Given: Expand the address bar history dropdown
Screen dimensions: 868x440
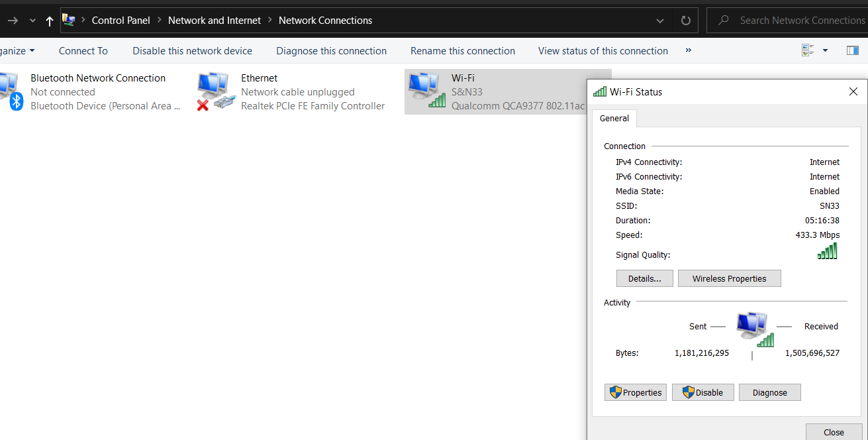Looking at the screenshot, I should pos(660,21).
